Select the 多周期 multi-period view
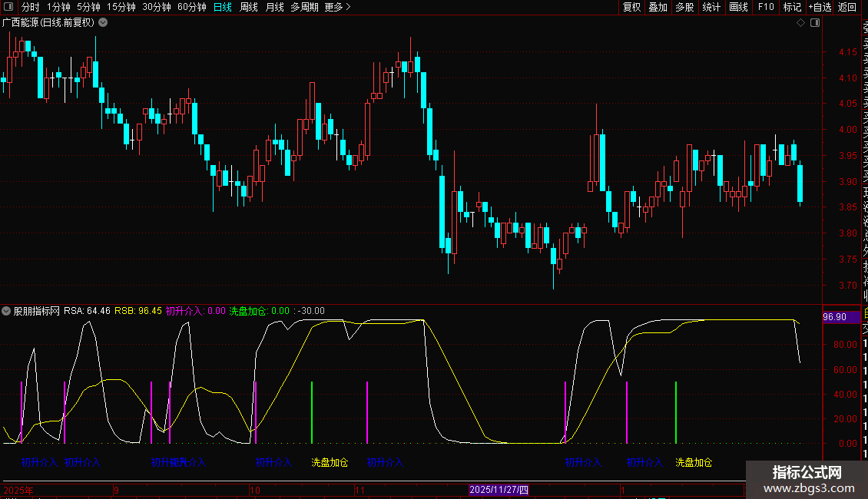The height and width of the screenshot is (499, 868). pyautogui.click(x=304, y=8)
